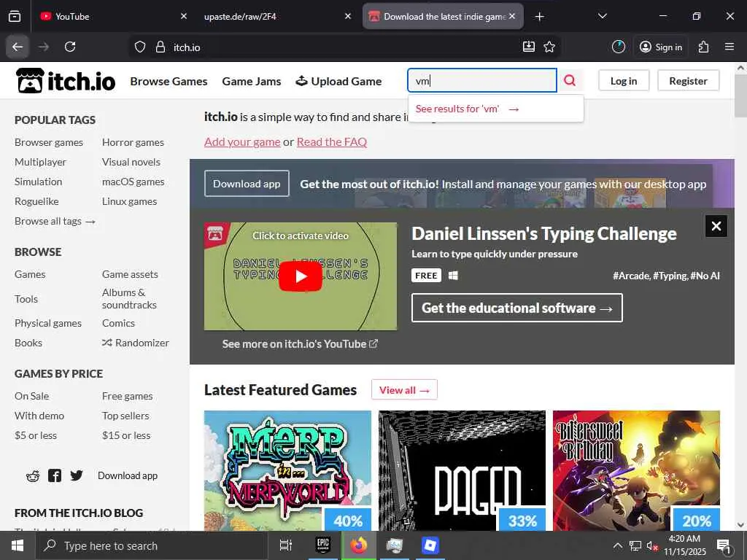Click View all featured games button

click(404, 390)
